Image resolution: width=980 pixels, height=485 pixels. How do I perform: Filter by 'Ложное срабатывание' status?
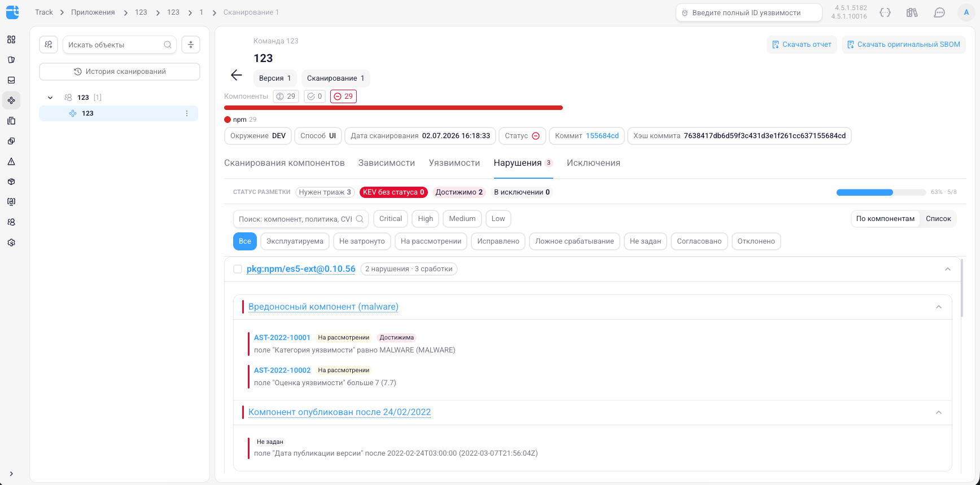[575, 241]
